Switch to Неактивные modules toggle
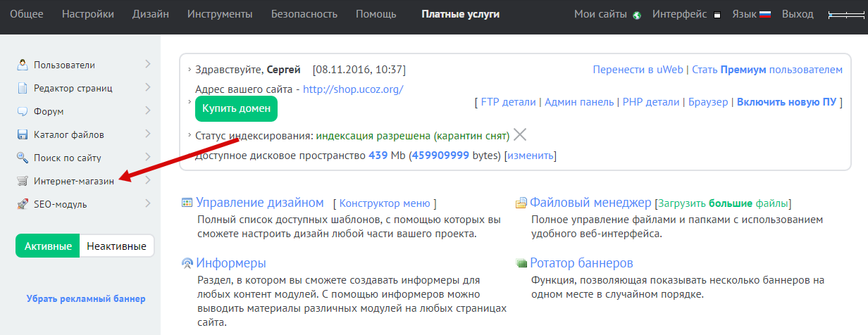Screen dimensions: 868x335 (x=116, y=246)
